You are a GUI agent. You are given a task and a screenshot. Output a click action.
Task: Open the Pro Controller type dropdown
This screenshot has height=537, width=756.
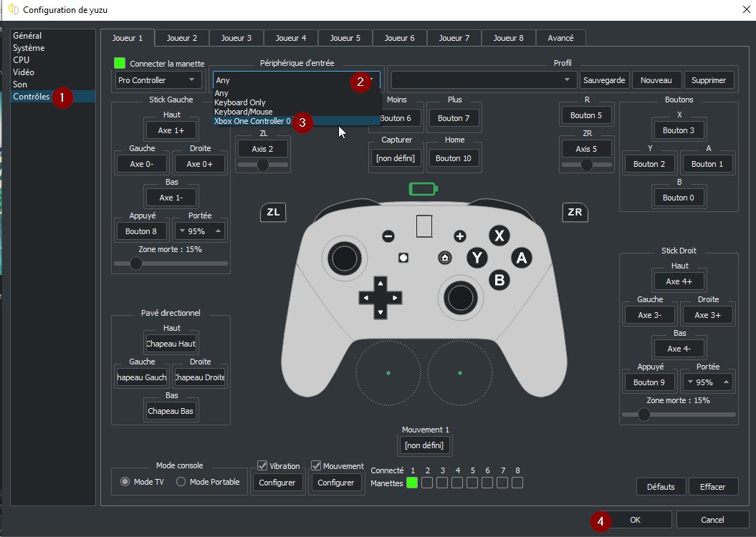pos(158,80)
